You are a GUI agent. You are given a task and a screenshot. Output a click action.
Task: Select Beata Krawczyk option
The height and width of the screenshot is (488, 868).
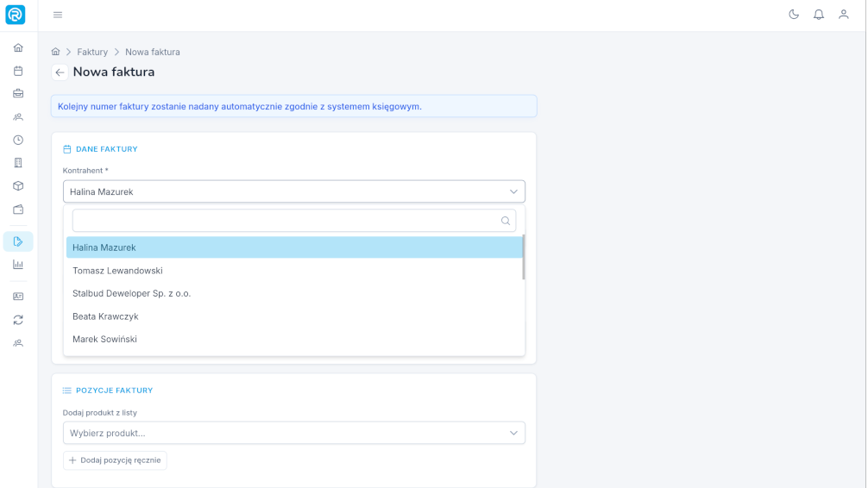tap(294, 316)
